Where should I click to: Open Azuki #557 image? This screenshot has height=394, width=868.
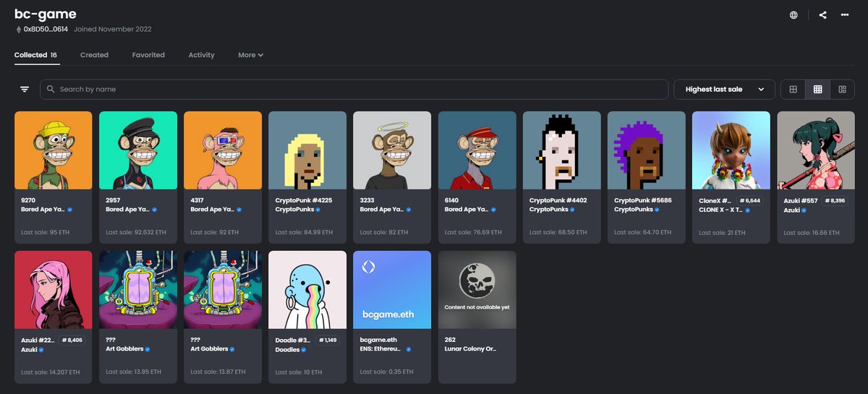(816, 150)
